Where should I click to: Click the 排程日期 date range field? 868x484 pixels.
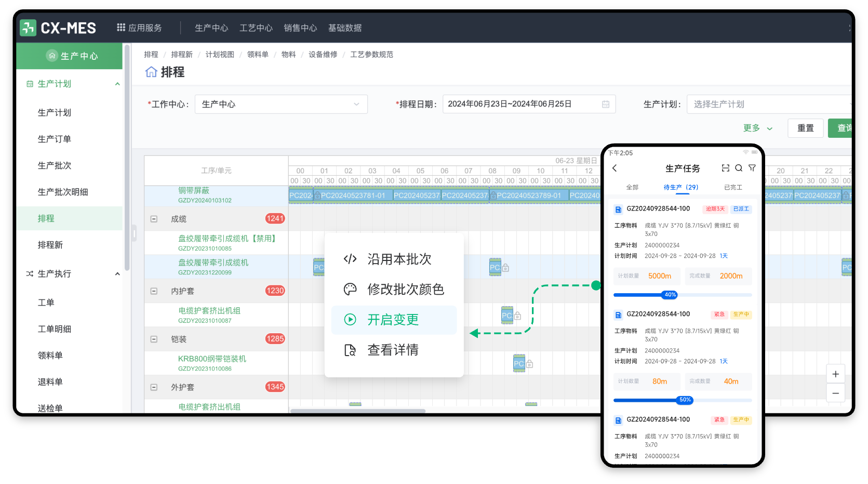pos(529,104)
